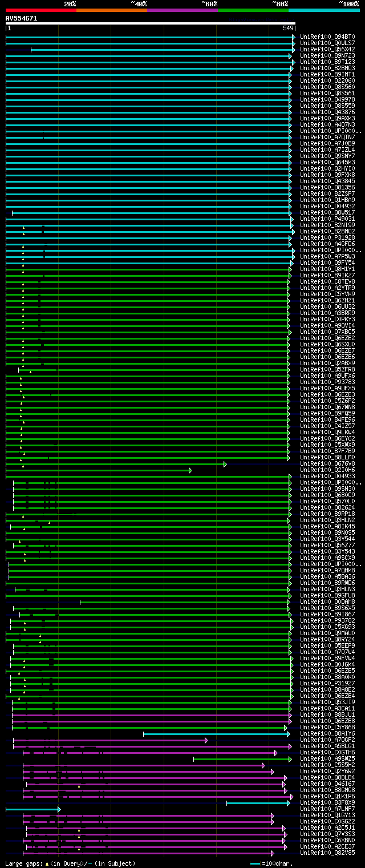Viewport: 365px width, 868px height.
Task: Choose the UniRef100_P93783 hit
Action: tap(327, 382)
